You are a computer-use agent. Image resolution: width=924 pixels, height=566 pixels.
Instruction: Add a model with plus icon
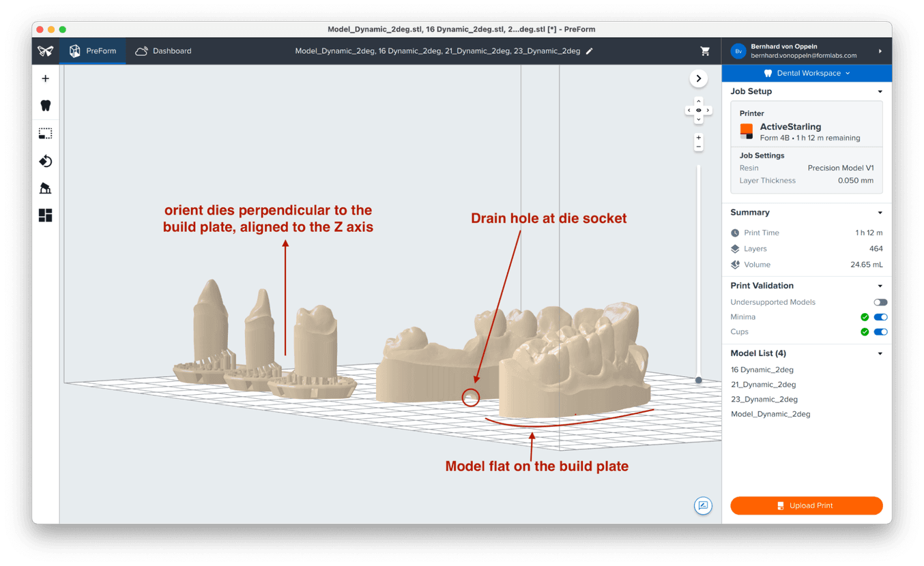[x=46, y=78]
